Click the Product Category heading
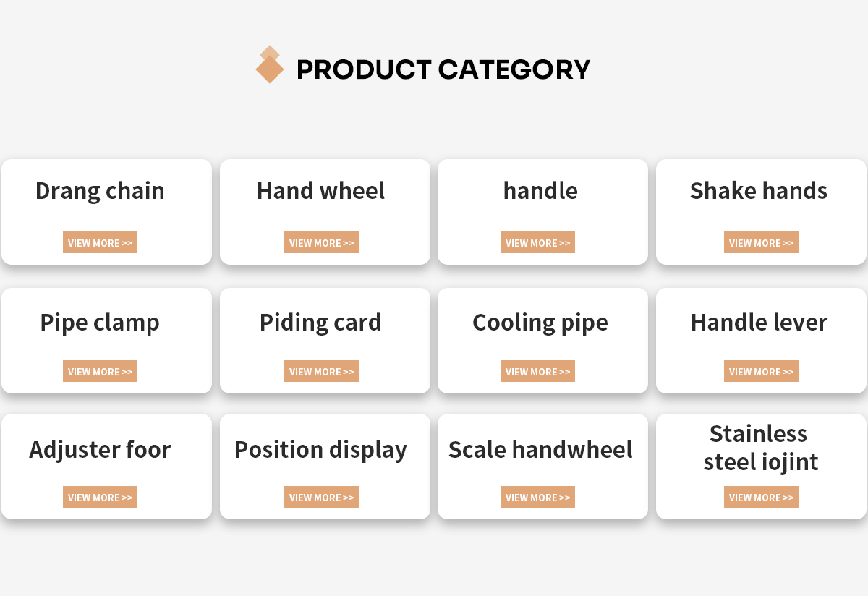Viewport: 868px width, 596px height. coord(443,69)
